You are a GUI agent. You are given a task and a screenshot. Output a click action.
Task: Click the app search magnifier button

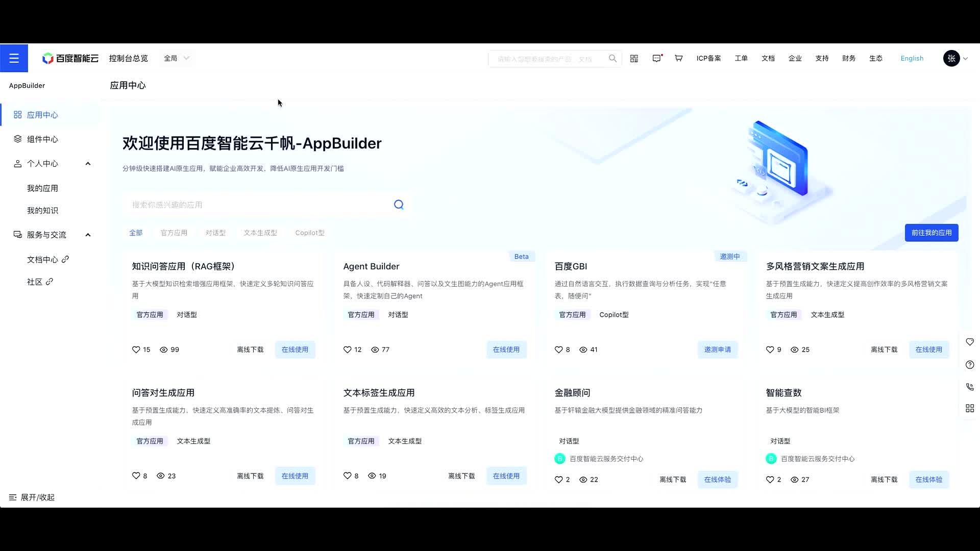(399, 205)
